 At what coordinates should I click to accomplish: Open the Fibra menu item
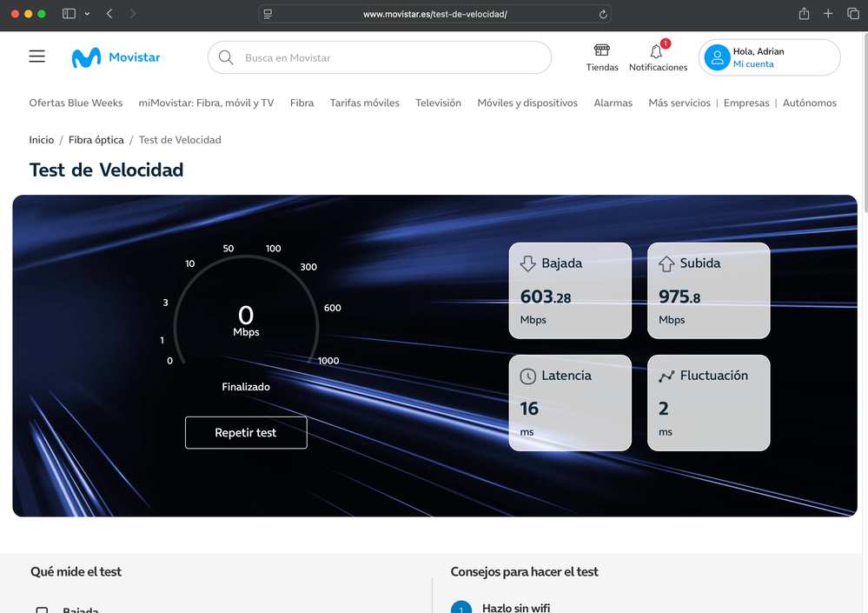click(301, 103)
